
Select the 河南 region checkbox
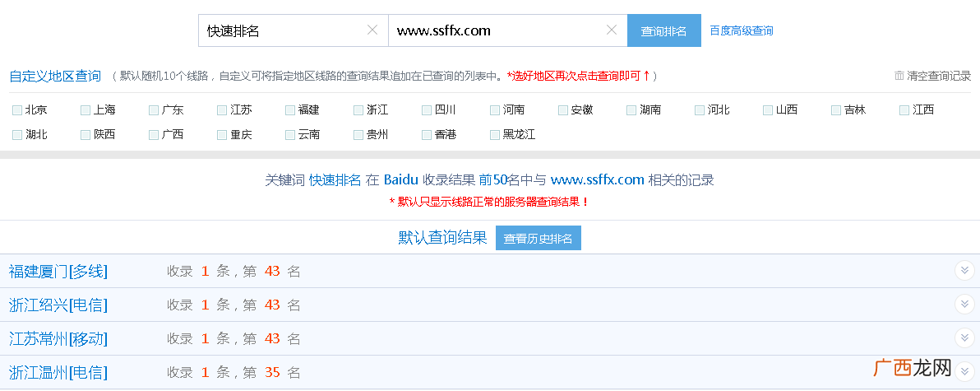(494, 111)
